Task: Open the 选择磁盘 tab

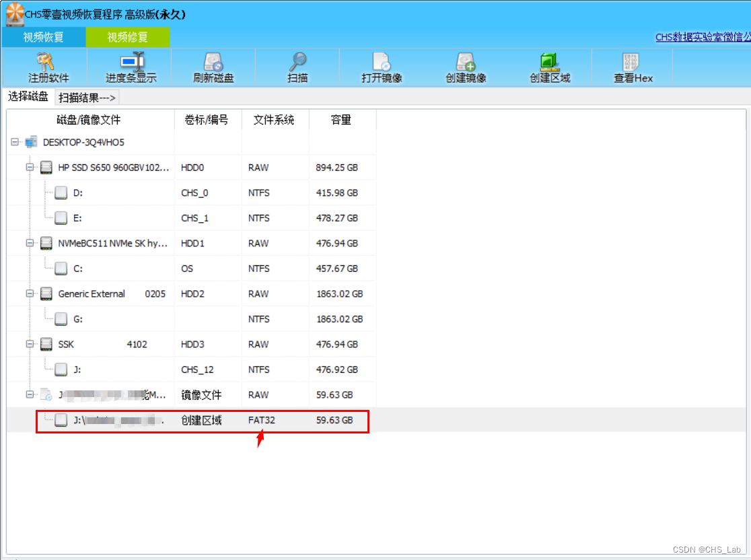Action: [28, 97]
